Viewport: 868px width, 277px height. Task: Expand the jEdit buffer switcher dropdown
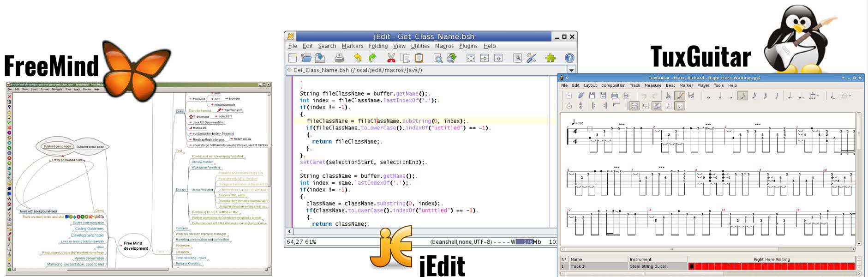(571, 70)
